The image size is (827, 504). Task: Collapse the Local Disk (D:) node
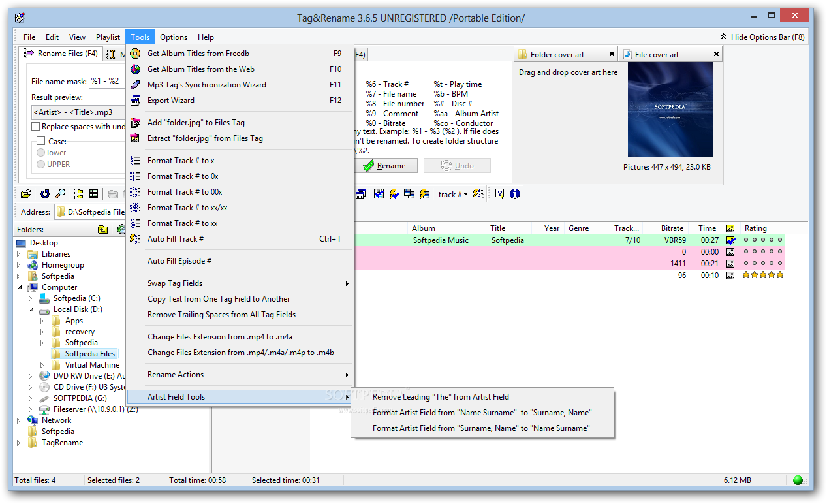30,309
